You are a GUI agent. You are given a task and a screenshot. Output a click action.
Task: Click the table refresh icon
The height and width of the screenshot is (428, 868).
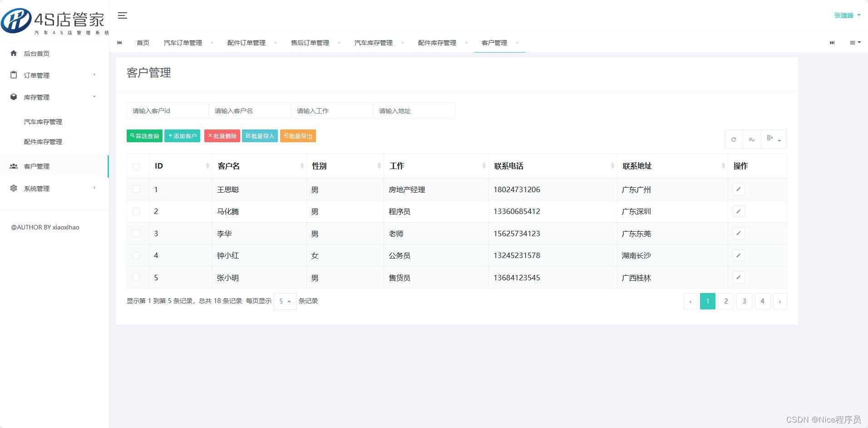tap(734, 139)
